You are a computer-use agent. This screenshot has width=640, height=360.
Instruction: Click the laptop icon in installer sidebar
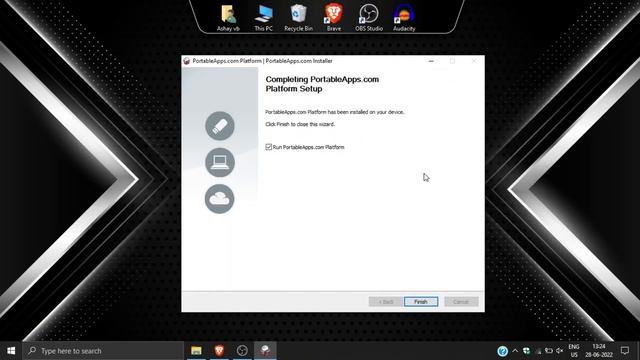(220, 162)
